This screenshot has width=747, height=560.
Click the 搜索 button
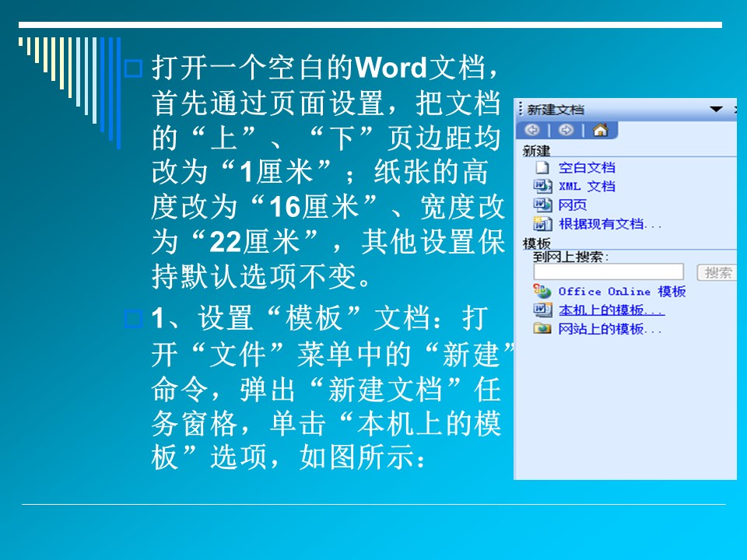coord(717,272)
